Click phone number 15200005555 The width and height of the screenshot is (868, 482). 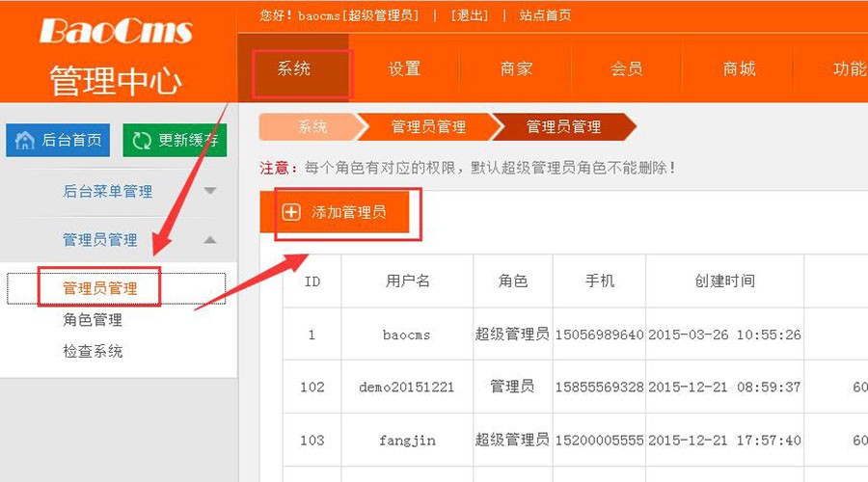600,441
